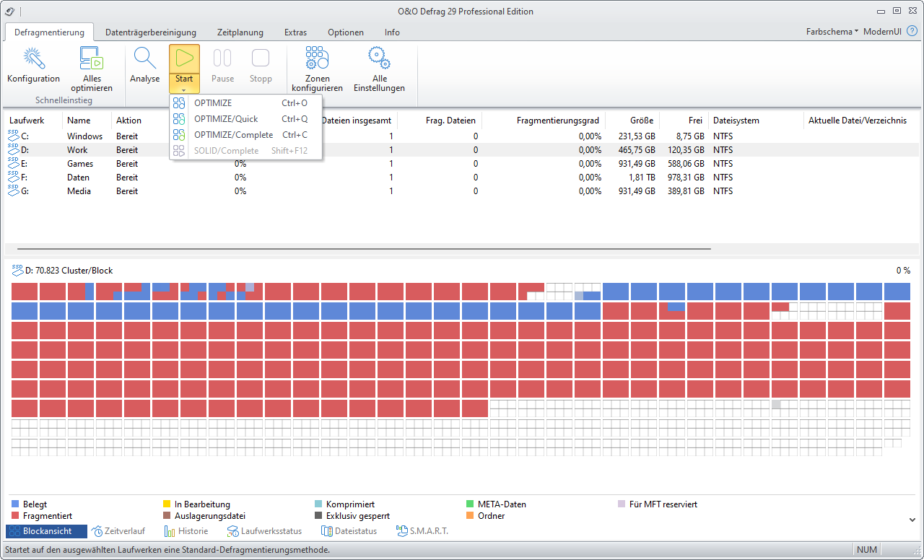924x560 pixels.
Task: Click SSD drive icon for D:
Action: tap(14, 149)
